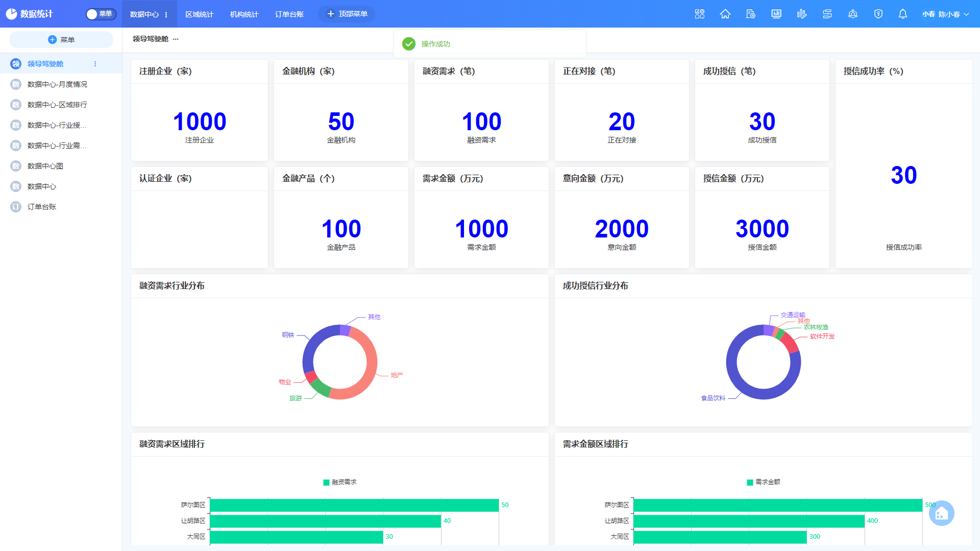Click the 菜单 add button in sidebar
The width and height of the screenshot is (980, 551).
(x=61, y=39)
